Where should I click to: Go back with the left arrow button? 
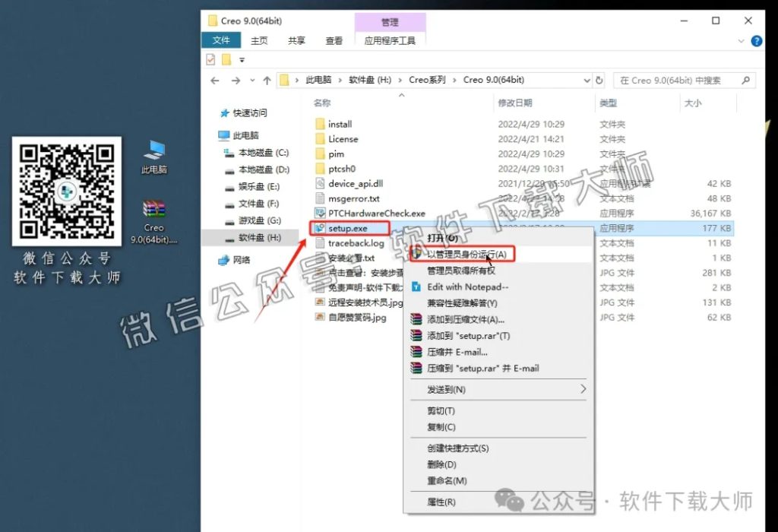pos(215,81)
